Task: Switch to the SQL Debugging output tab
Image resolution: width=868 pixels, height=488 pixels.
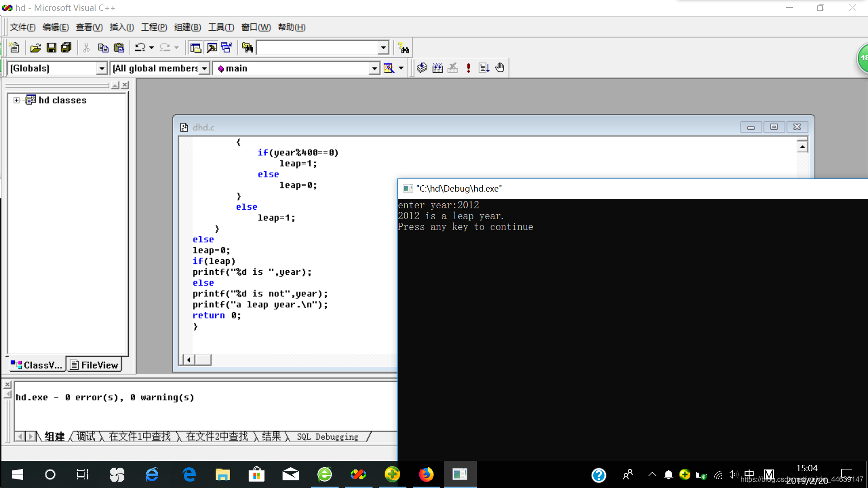Action: [x=327, y=437]
